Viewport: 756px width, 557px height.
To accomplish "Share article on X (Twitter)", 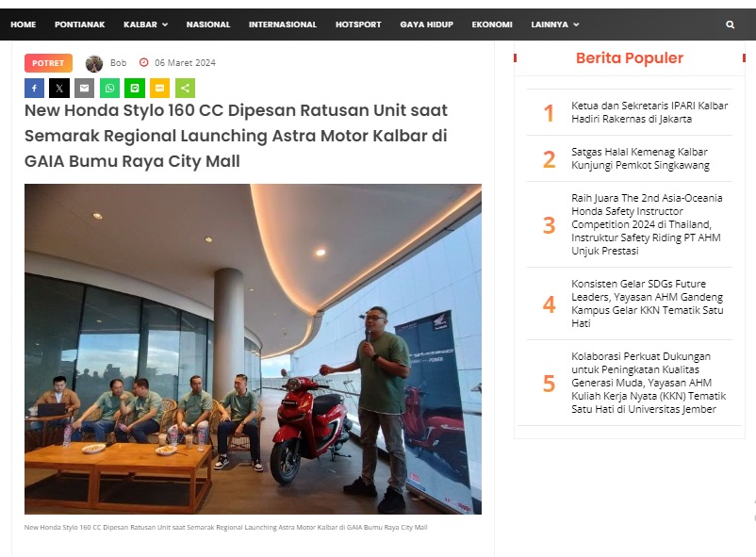I will click(59, 89).
